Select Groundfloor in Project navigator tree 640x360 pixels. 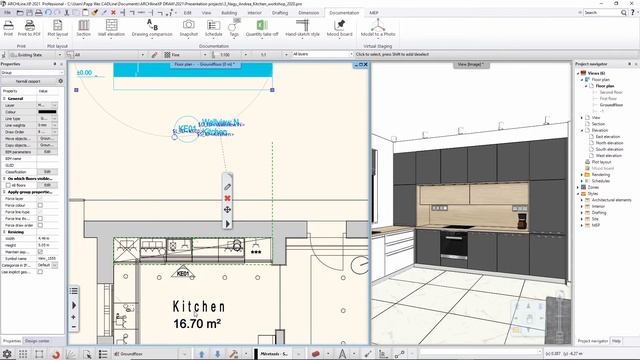pyautogui.click(x=611, y=105)
